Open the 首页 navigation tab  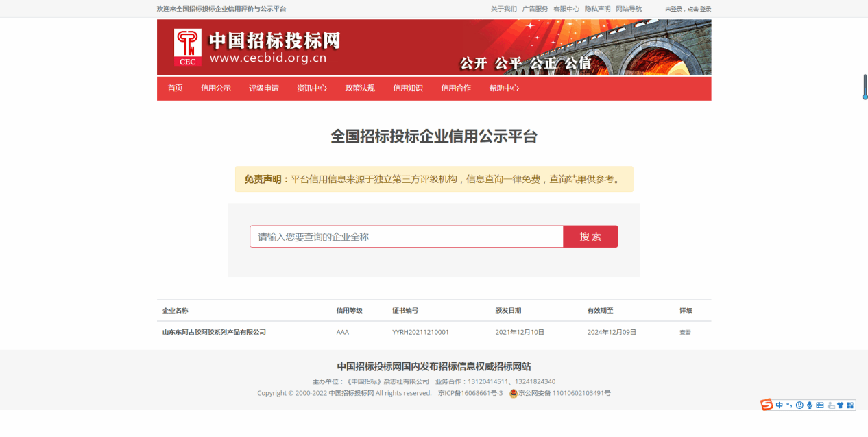[x=175, y=88]
